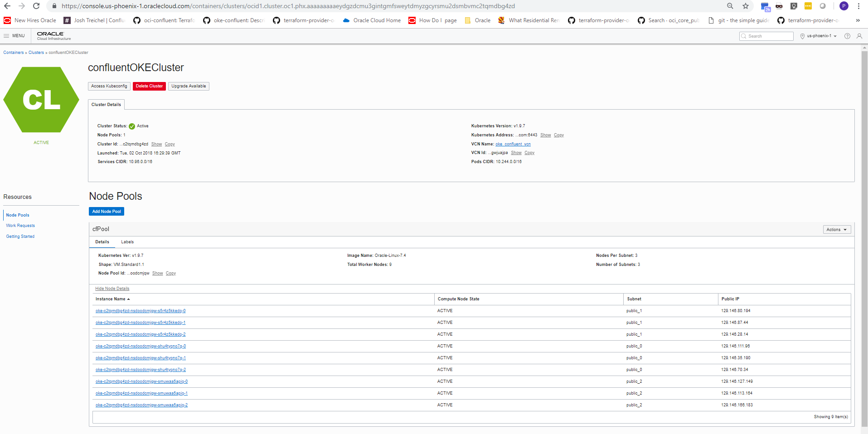Click the console Search field
This screenshot has height=434, width=868.
point(766,36)
